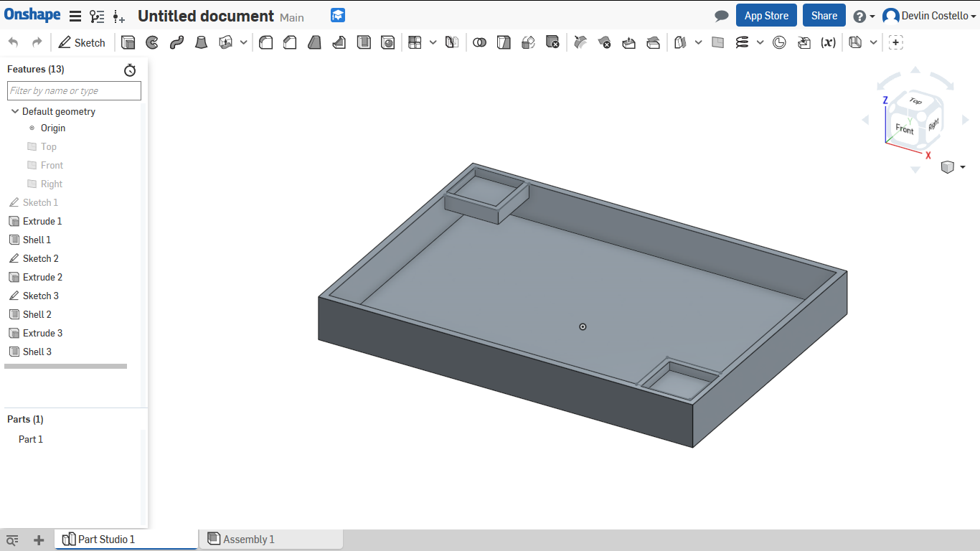Image resolution: width=980 pixels, height=551 pixels.
Task: Open the Helix curve tools dropdown
Action: (760, 43)
